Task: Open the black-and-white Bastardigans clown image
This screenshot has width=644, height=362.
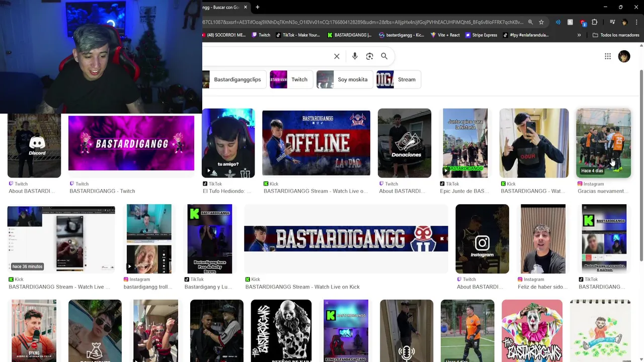Action: click(281, 331)
